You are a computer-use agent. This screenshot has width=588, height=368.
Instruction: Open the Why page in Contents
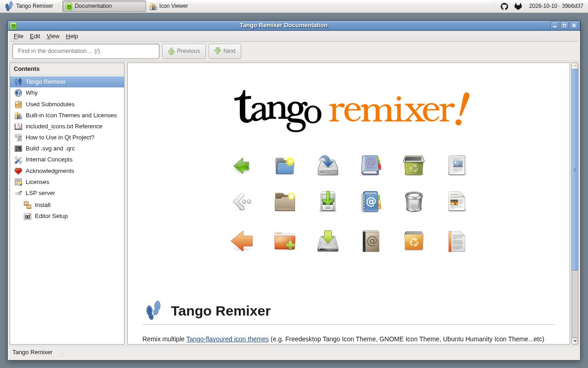[x=67, y=93]
